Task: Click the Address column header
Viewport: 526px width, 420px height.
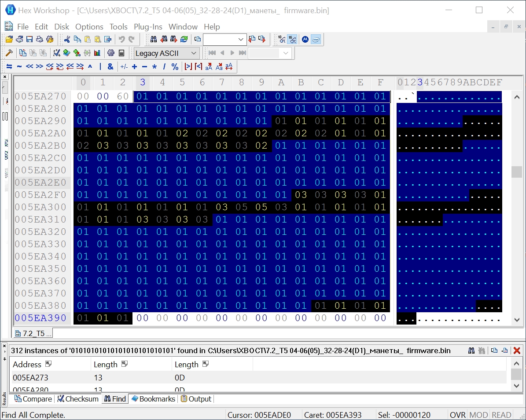Action: tap(27, 364)
